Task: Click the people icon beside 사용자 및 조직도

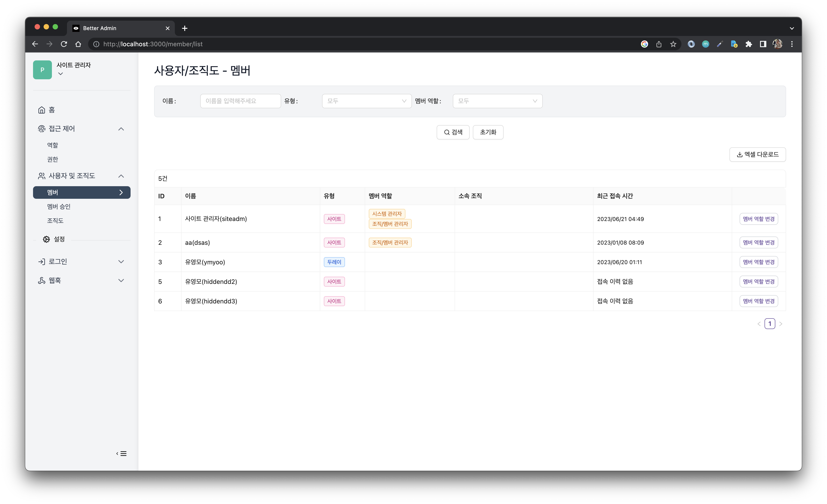Action: pos(41,175)
